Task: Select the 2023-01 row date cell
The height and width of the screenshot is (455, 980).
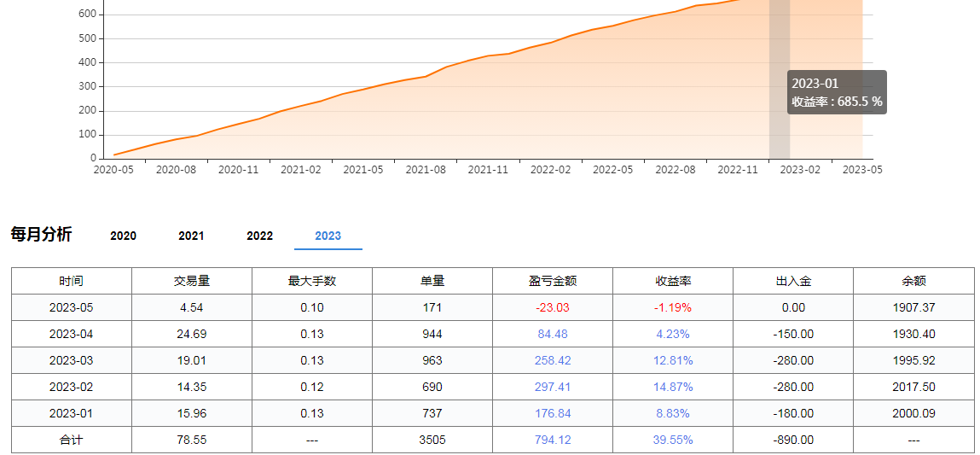Action: 72,413
